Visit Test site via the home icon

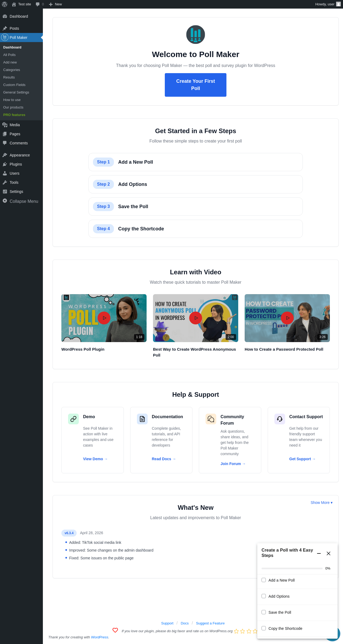(14, 4)
